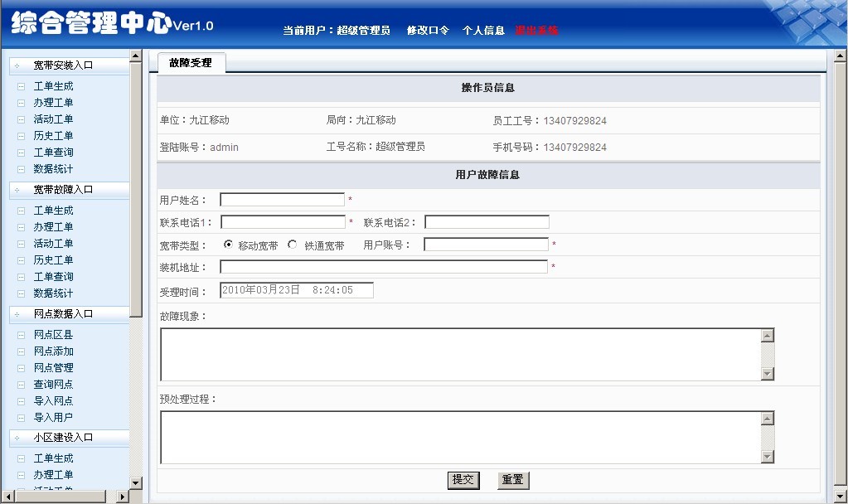Select the 移动宽带 radio button
Viewport: 848px width, 504px height.
(229, 245)
